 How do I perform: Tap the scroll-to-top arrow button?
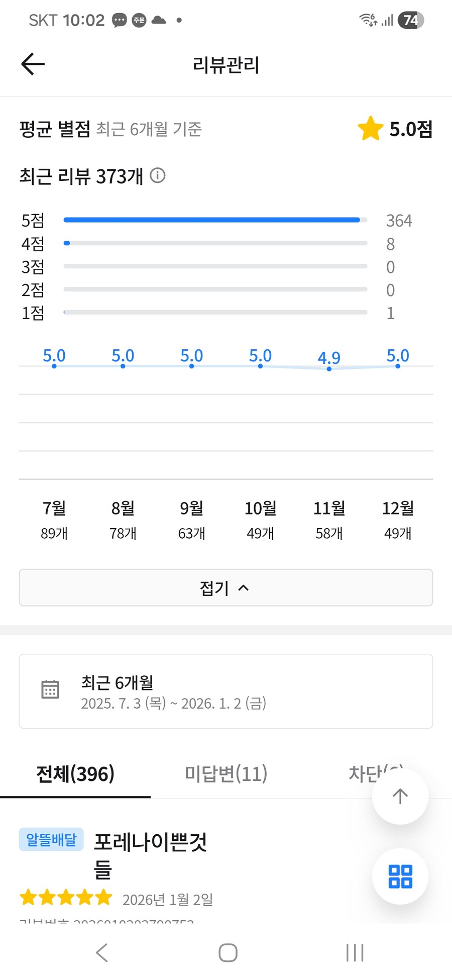coord(400,796)
